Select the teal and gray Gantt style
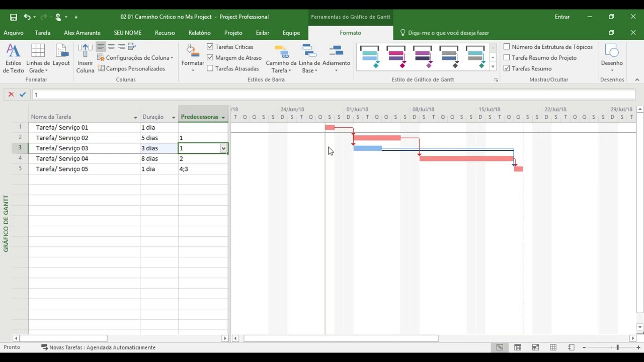The height and width of the screenshot is (362, 644). pyautogui.click(x=475, y=57)
